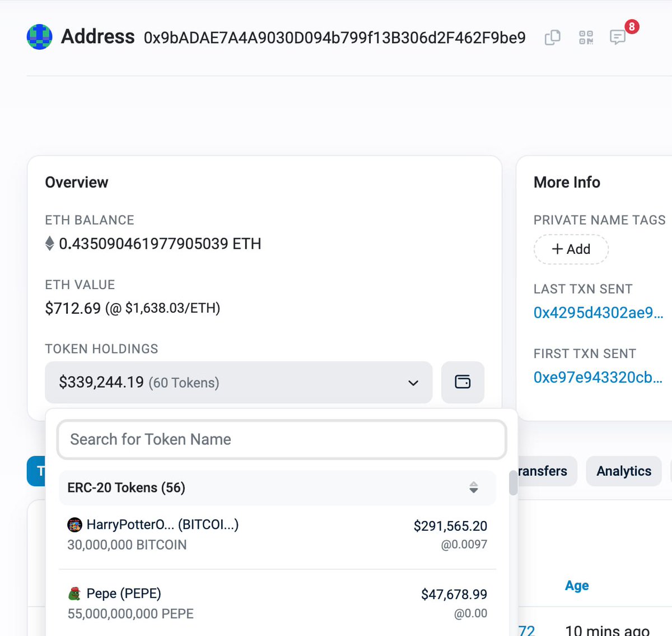The image size is (672, 636).
Task: Open the wallet token holdings page icon
Action: (463, 382)
